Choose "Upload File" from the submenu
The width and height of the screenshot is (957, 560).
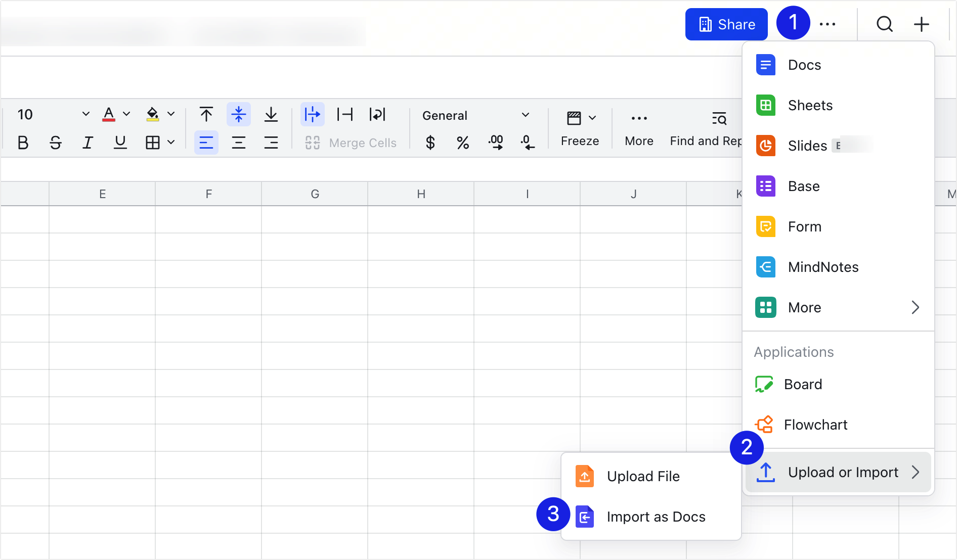click(x=643, y=476)
